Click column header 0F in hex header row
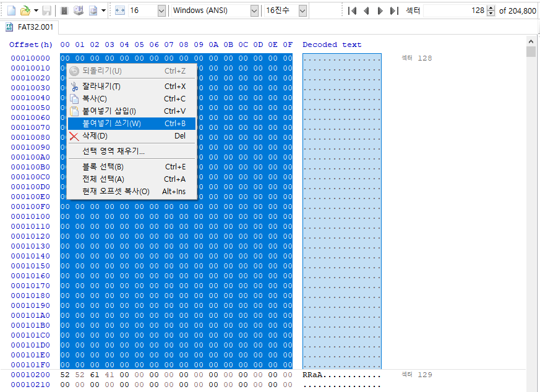Viewport: 540px width, 392px height. (288, 45)
